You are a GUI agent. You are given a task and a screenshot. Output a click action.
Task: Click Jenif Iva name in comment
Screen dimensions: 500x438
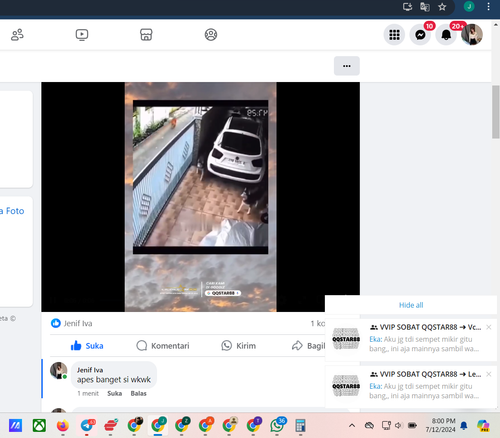90,370
